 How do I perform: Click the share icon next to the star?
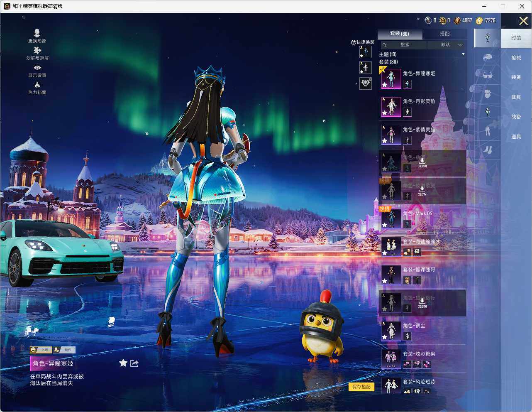[134, 363]
